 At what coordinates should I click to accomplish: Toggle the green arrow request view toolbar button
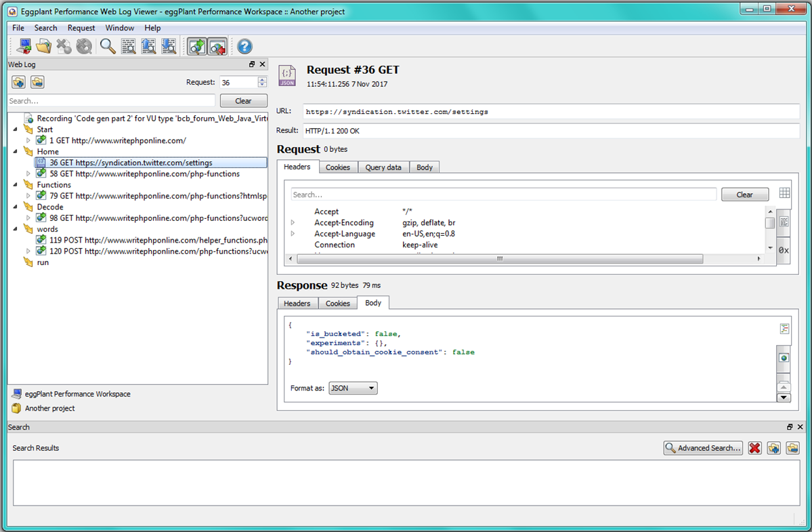[197, 46]
